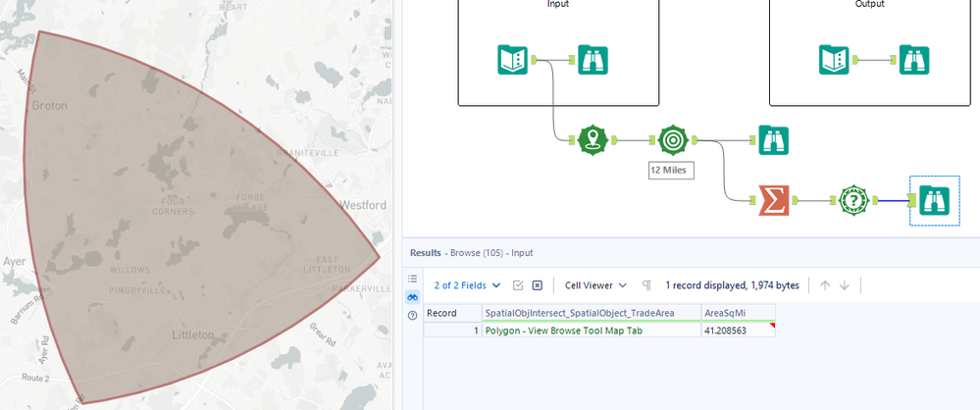Select the Spatial Info tool
The width and height of the screenshot is (980, 410).
tap(854, 200)
